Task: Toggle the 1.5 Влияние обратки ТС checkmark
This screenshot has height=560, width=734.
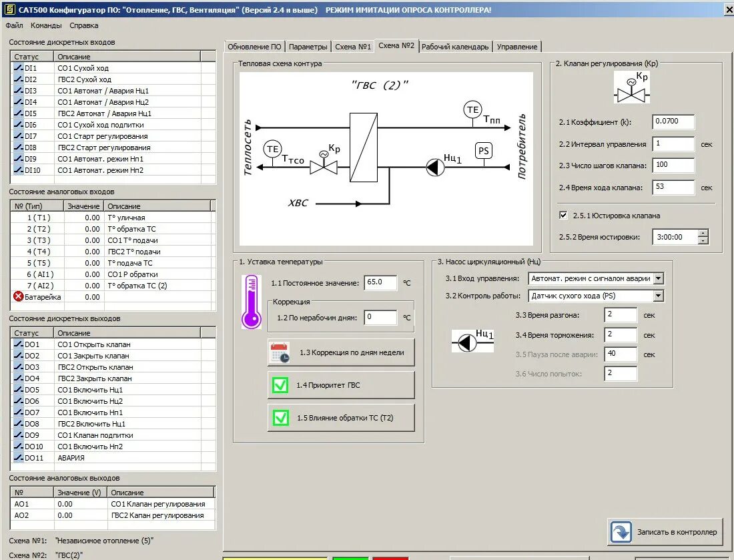Action: click(280, 418)
